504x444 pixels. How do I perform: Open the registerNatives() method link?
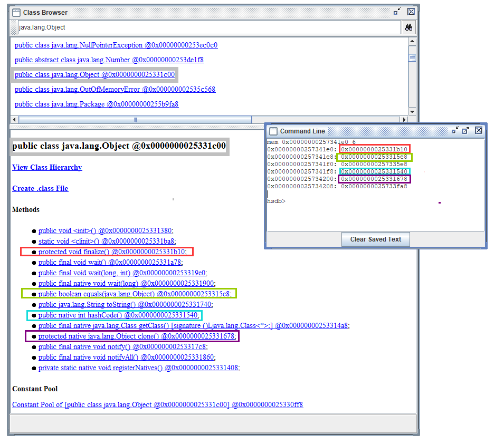click(x=139, y=368)
